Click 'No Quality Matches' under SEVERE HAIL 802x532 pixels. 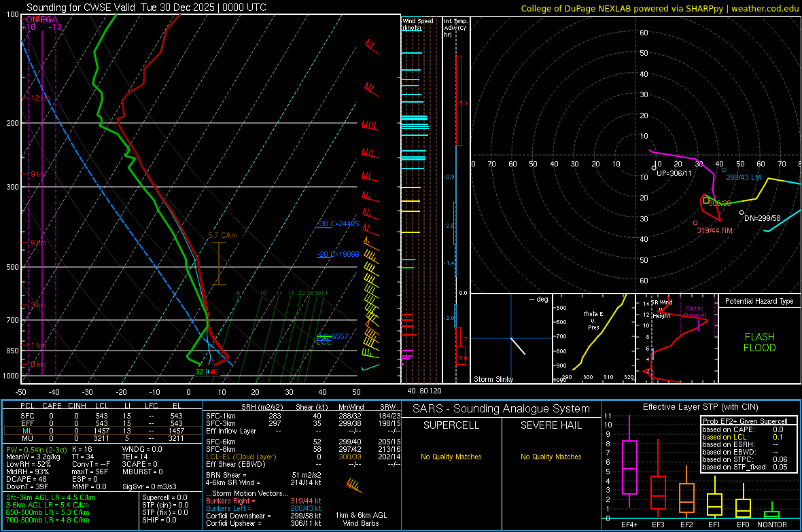551,457
